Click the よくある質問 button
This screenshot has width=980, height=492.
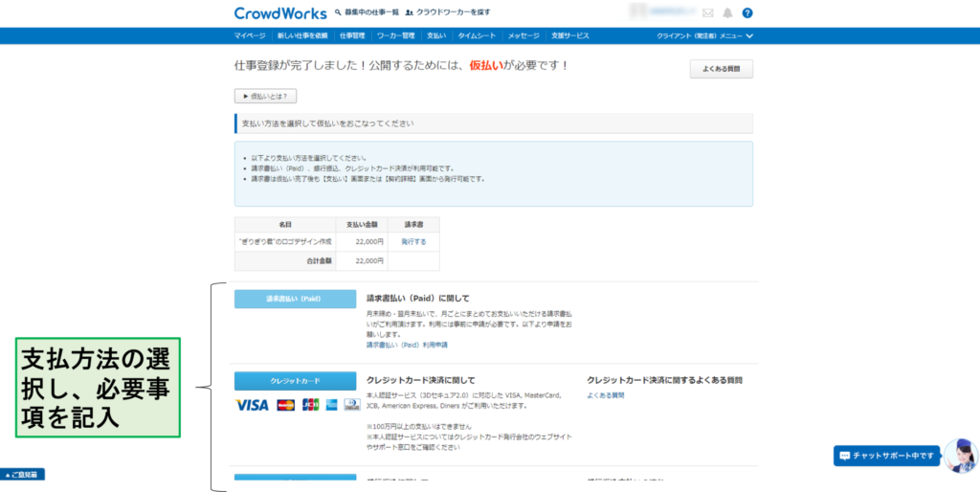(x=722, y=69)
